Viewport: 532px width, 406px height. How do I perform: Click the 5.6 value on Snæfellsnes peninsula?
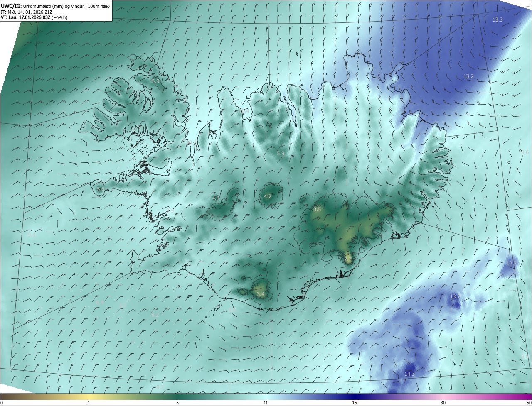[101, 189]
